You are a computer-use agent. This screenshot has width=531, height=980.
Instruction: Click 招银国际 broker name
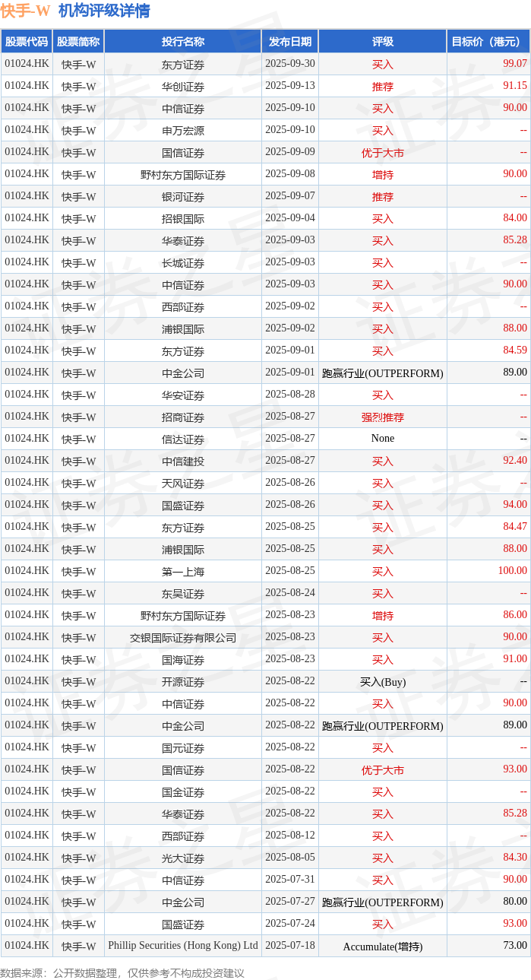point(183,218)
